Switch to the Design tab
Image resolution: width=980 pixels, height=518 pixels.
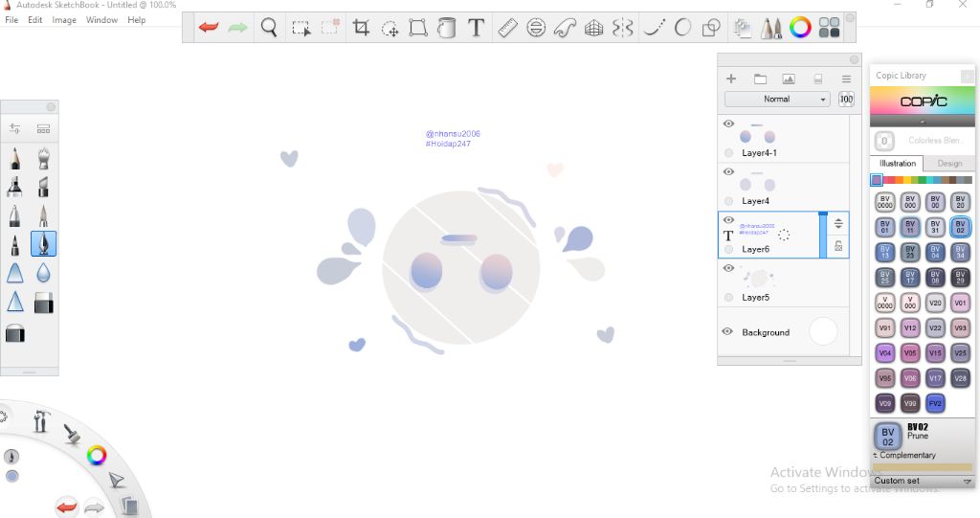click(x=949, y=164)
